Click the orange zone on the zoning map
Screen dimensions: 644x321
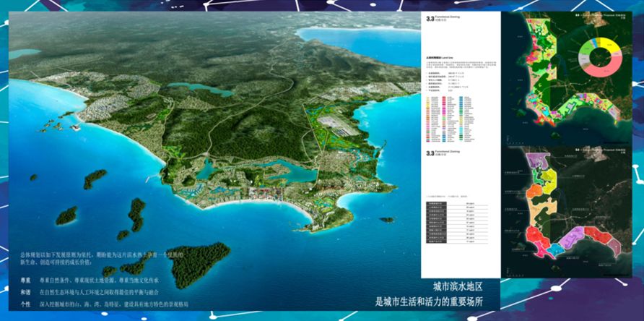point(534,192)
